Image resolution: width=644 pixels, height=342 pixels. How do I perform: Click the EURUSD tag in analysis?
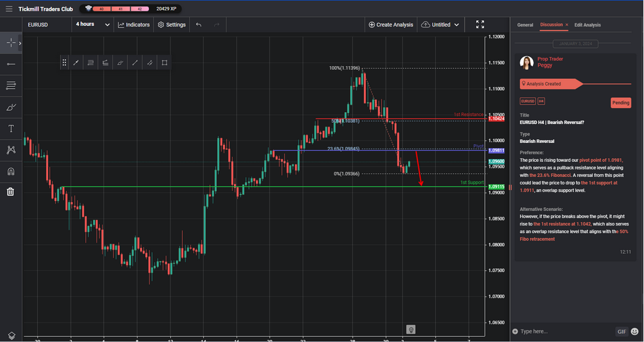click(528, 101)
